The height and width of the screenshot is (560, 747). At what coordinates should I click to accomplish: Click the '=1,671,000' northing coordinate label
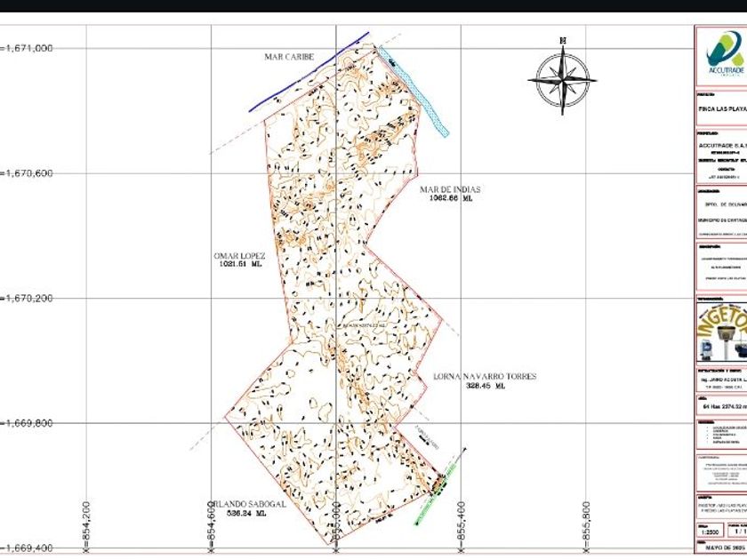(27, 48)
